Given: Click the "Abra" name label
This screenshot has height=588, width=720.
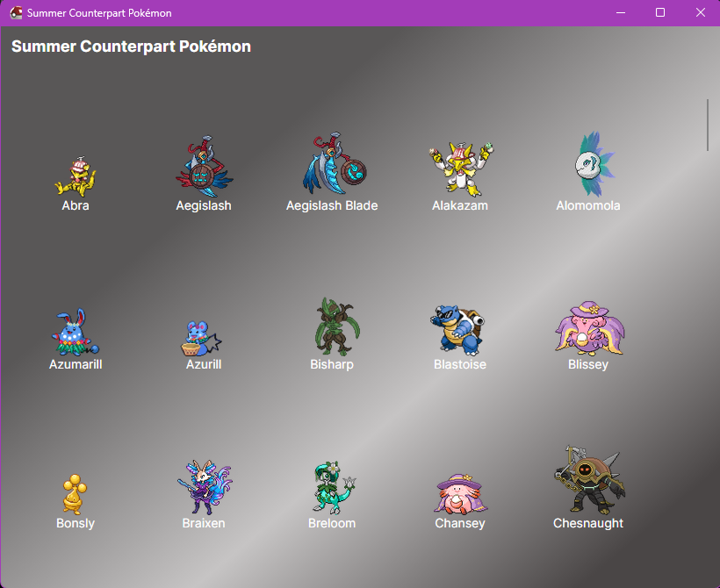Looking at the screenshot, I should coord(76,205).
